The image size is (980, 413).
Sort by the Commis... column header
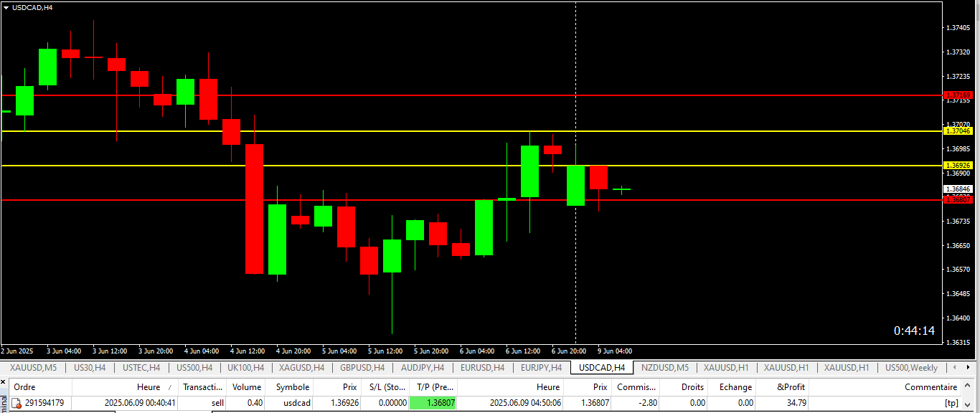636,387
